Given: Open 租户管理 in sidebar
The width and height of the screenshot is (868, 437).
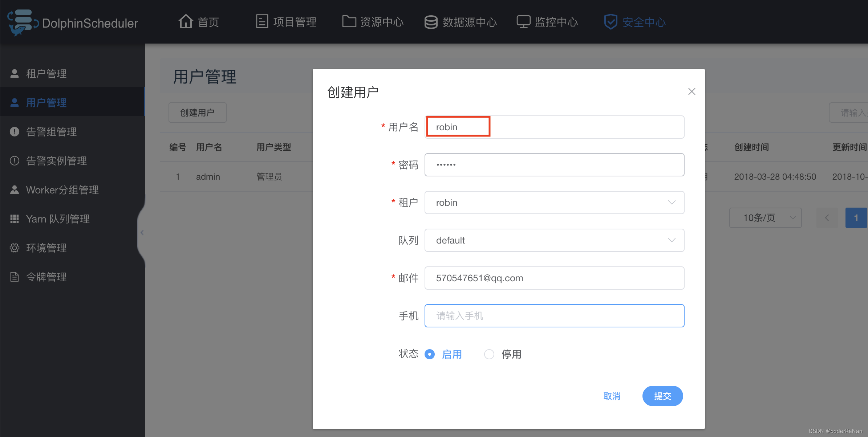Looking at the screenshot, I should click(73, 74).
